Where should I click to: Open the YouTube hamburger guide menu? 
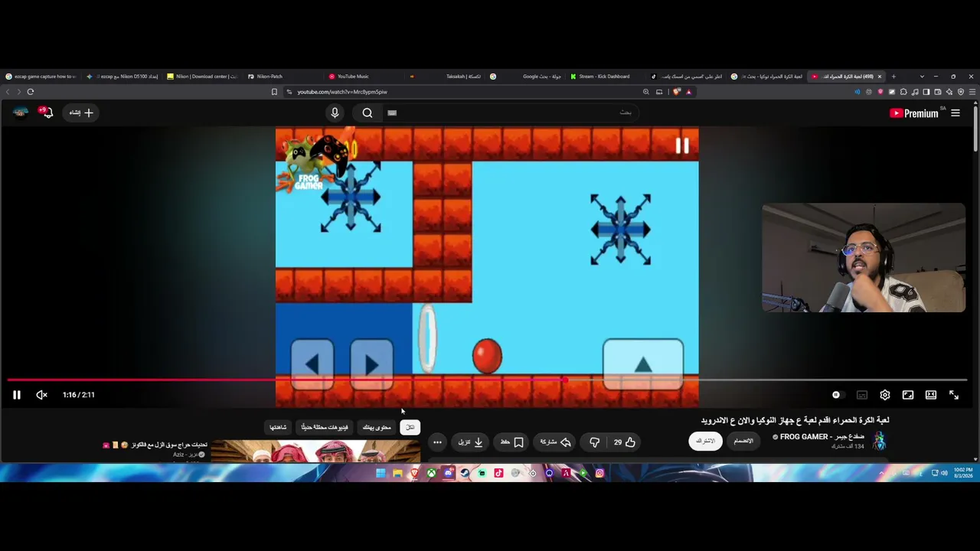955,113
